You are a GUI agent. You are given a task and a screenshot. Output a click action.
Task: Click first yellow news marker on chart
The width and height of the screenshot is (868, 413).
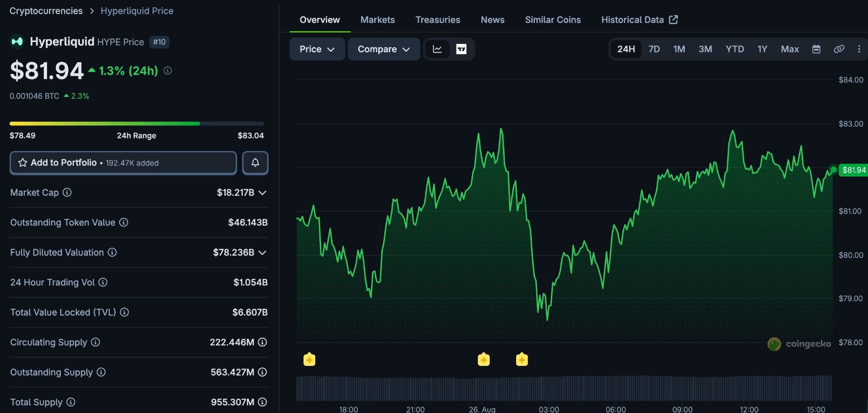pyautogui.click(x=309, y=359)
